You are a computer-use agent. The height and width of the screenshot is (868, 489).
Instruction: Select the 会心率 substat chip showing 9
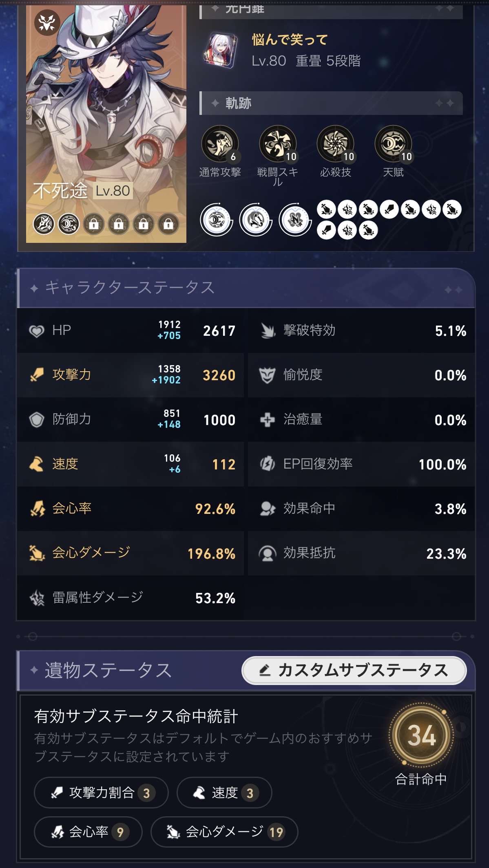88,832
